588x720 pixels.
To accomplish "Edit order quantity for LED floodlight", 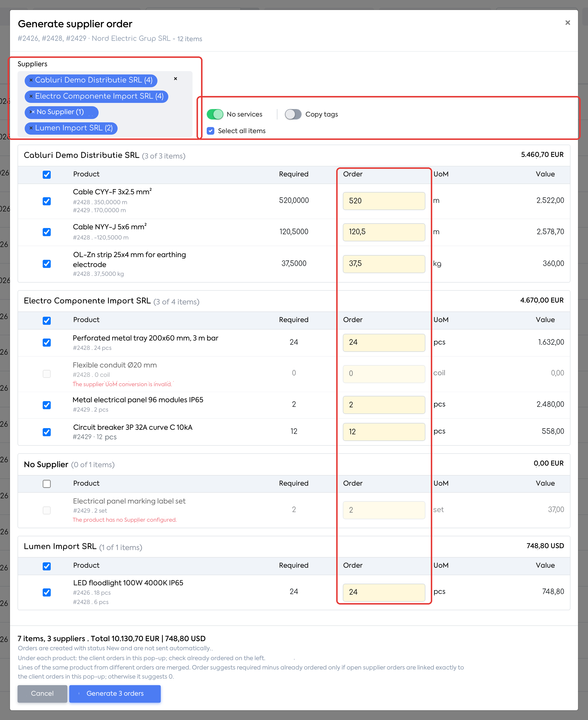I will click(384, 592).
